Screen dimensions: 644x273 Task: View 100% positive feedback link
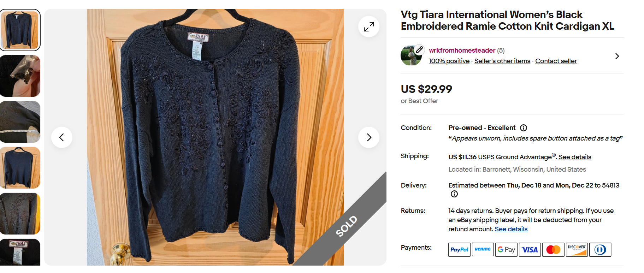coord(449,61)
